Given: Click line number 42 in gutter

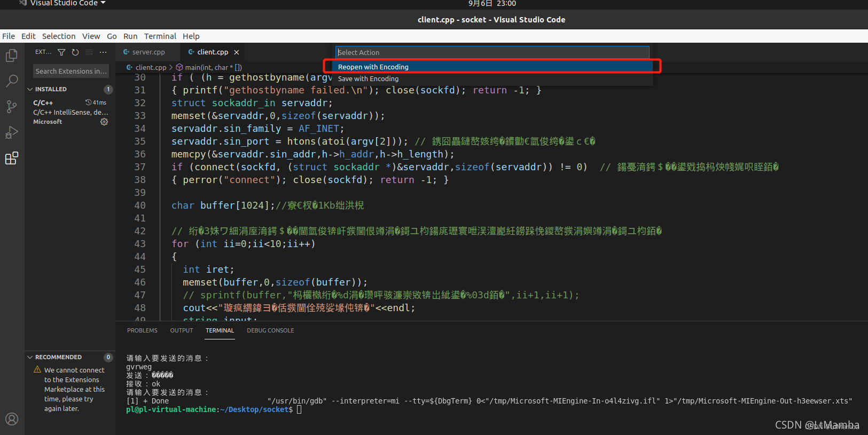Looking at the screenshot, I should pos(140,231).
